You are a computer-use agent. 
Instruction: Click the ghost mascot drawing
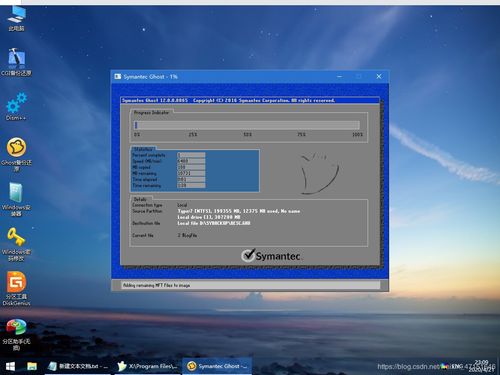click(319, 173)
